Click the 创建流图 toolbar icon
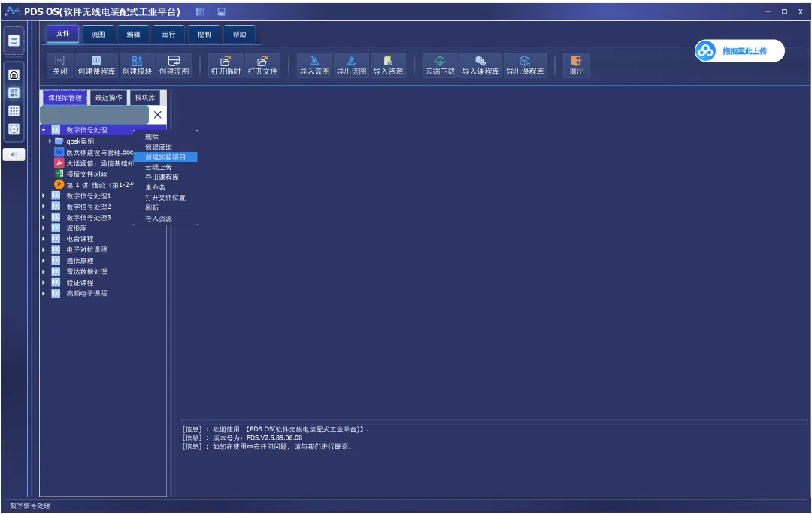The image size is (812, 514). pyautogui.click(x=174, y=65)
